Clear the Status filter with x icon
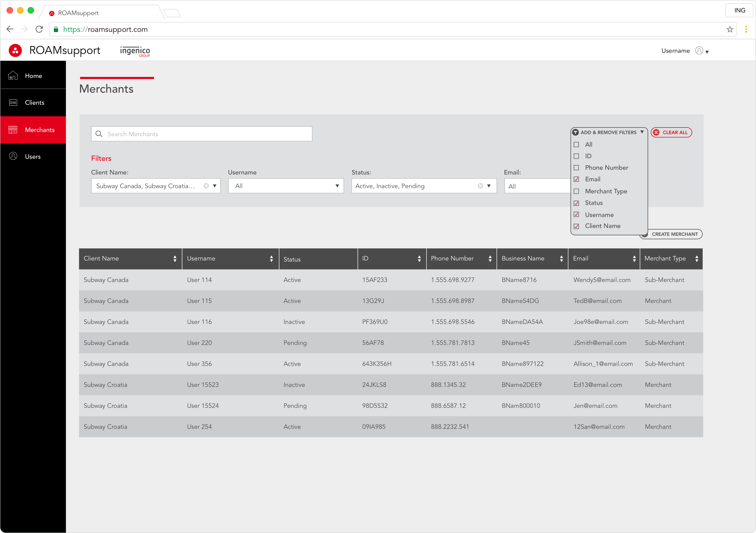Screen dimensions: 756x533 pyautogui.click(x=480, y=186)
